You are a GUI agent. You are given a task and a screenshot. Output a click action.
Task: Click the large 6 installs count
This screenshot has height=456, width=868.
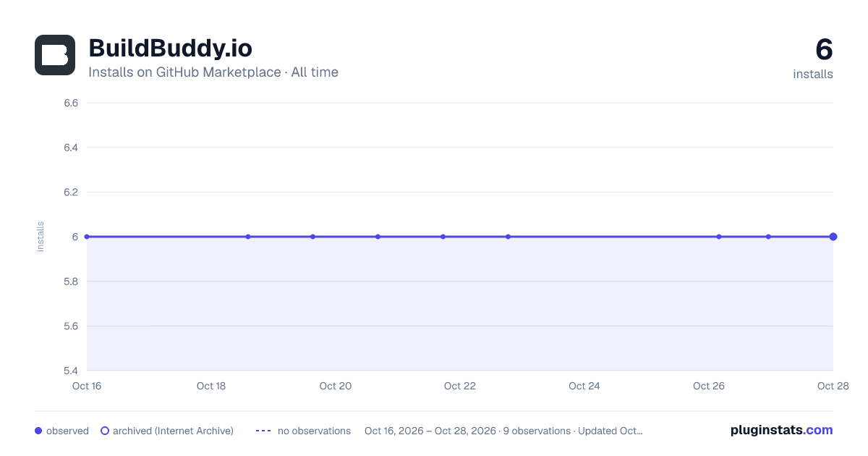pyautogui.click(x=824, y=50)
